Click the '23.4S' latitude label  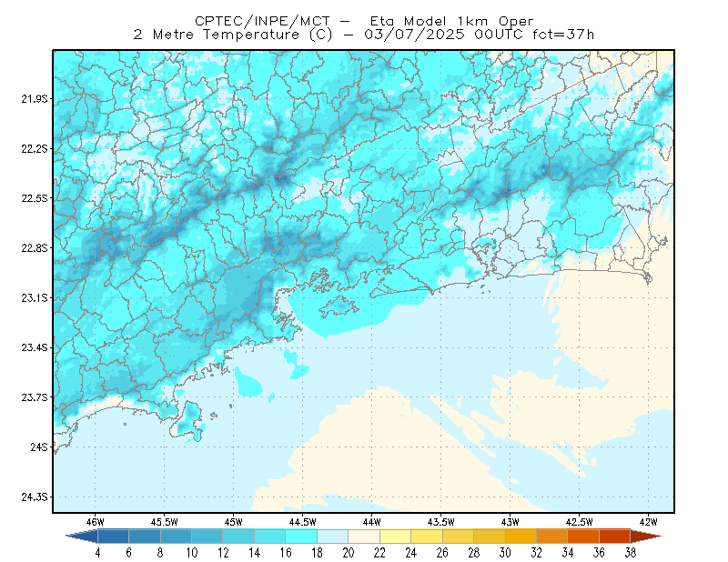(x=34, y=347)
